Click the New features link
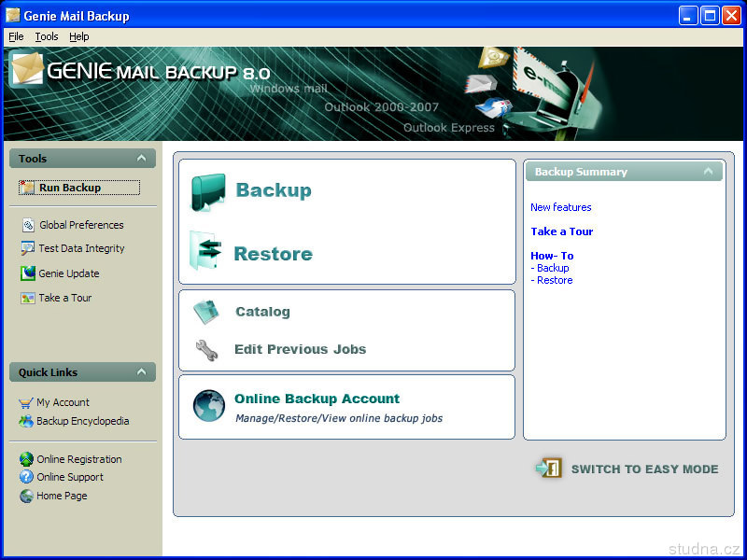 pyautogui.click(x=560, y=207)
